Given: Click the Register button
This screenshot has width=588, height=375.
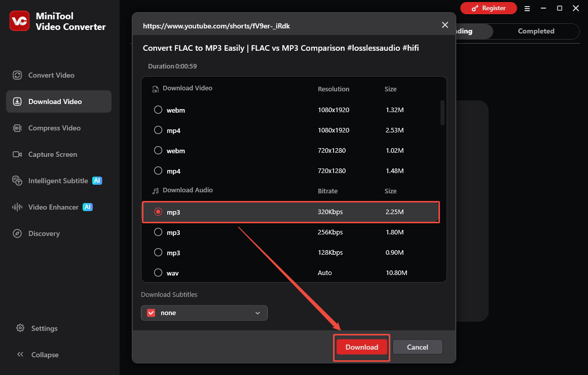Looking at the screenshot, I should 488,8.
